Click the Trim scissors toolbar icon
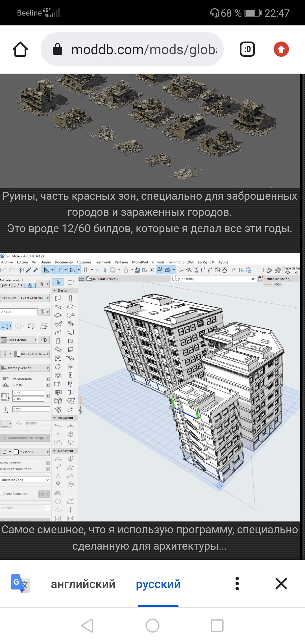 (x=182, y=270)
